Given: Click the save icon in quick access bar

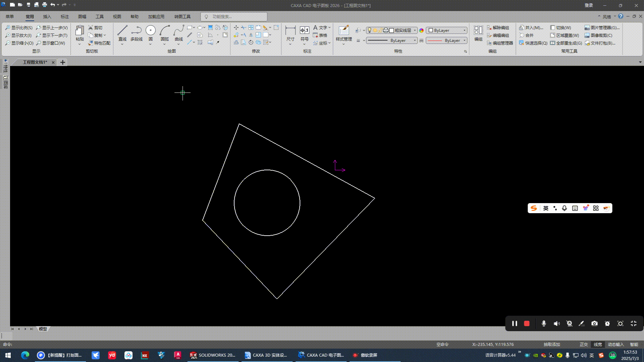Looking at the screenshot, I should click(29, 5).
